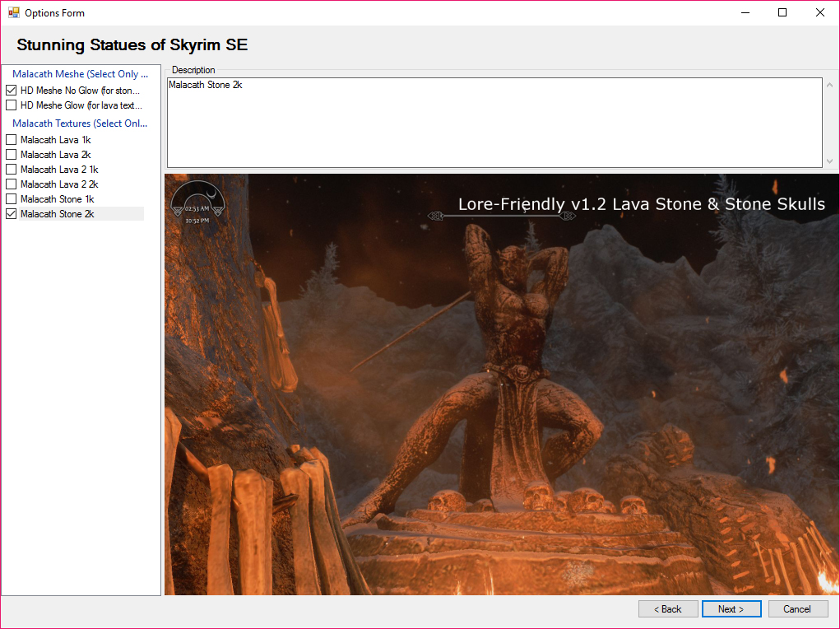Tick the Malacath Lava 1k checkbox
The width and height of the screenshot is (840, 629).
[12, 139]
